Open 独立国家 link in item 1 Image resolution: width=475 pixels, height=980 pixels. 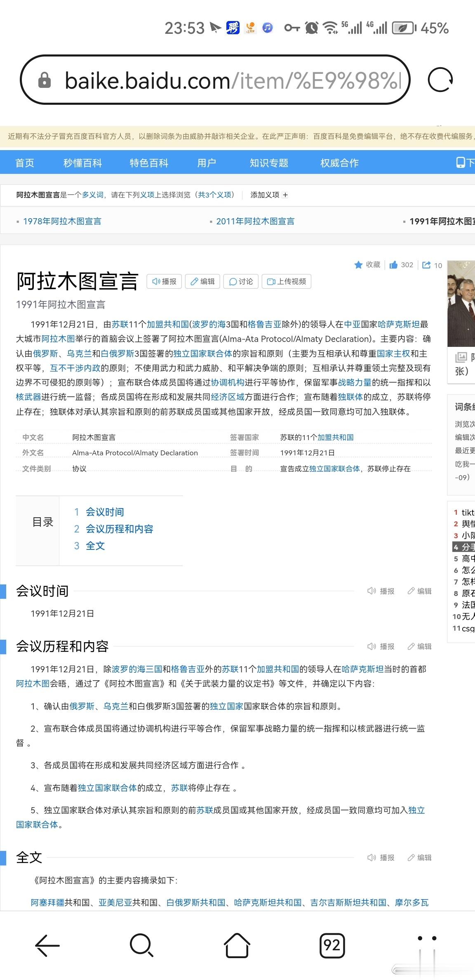[x=227, y=706]
